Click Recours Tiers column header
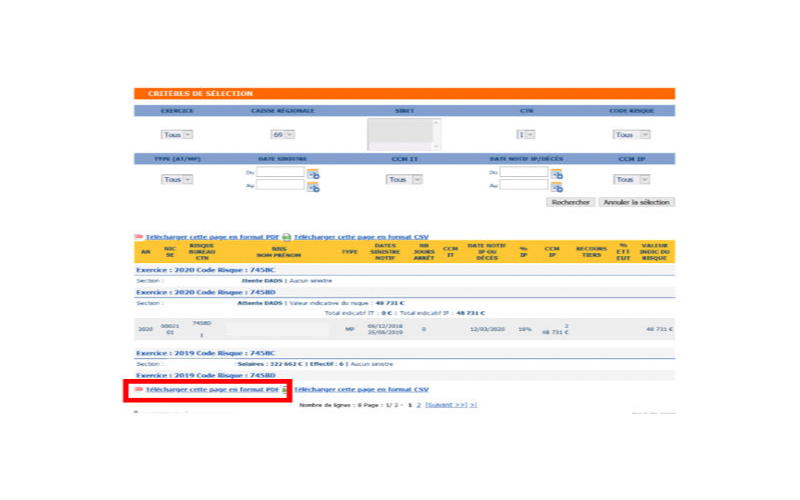 [591, 252]
